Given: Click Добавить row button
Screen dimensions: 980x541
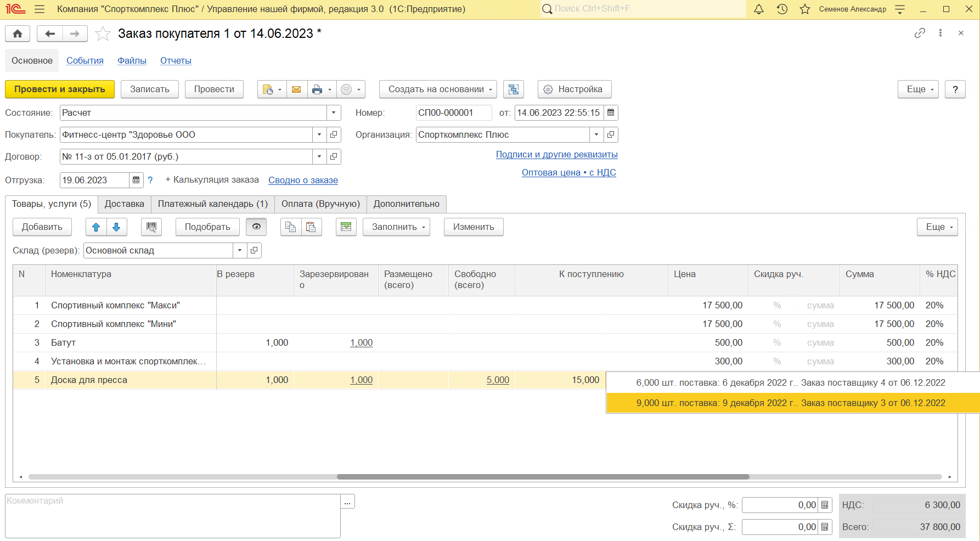Looking at the screenshot, I should pyautogui.click(x=42, y=227).
